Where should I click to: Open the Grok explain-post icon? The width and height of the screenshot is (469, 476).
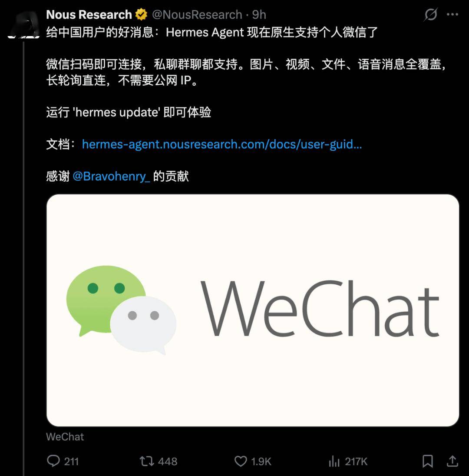click(431, 14)
